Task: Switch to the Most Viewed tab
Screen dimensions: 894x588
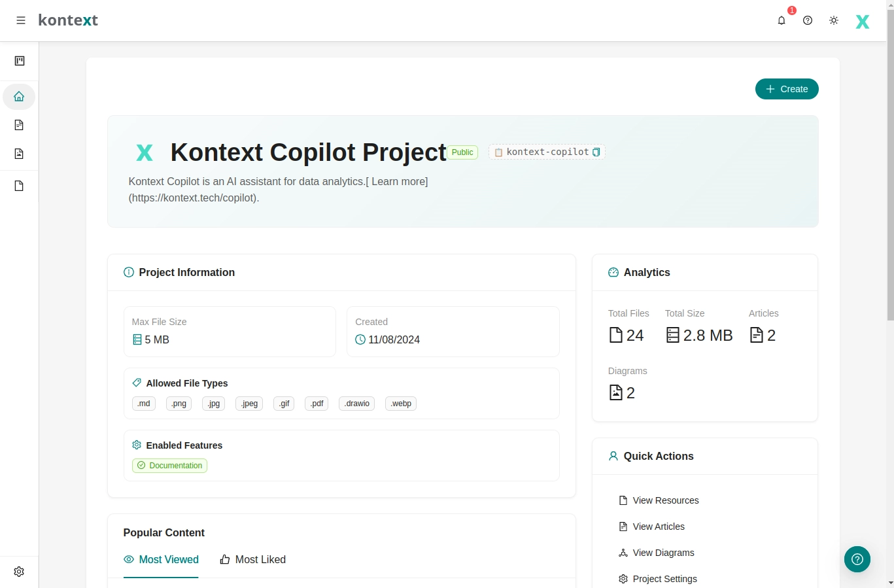Action: coord(161,560)
